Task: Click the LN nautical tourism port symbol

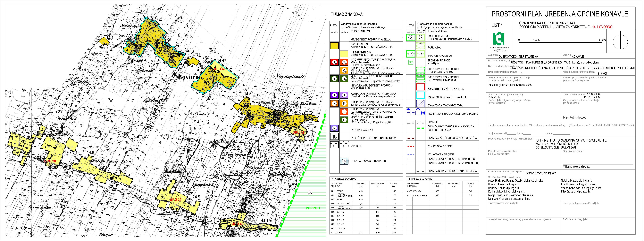Action: pos(344,161)
